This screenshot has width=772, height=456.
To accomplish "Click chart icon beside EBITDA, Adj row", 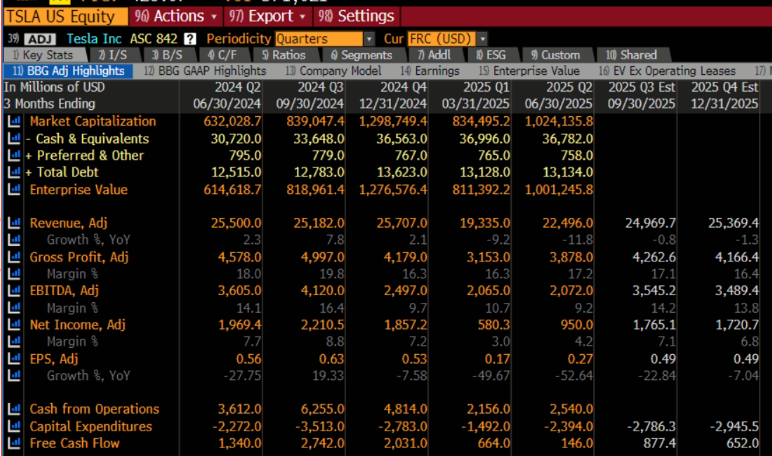I will point(14,291).
